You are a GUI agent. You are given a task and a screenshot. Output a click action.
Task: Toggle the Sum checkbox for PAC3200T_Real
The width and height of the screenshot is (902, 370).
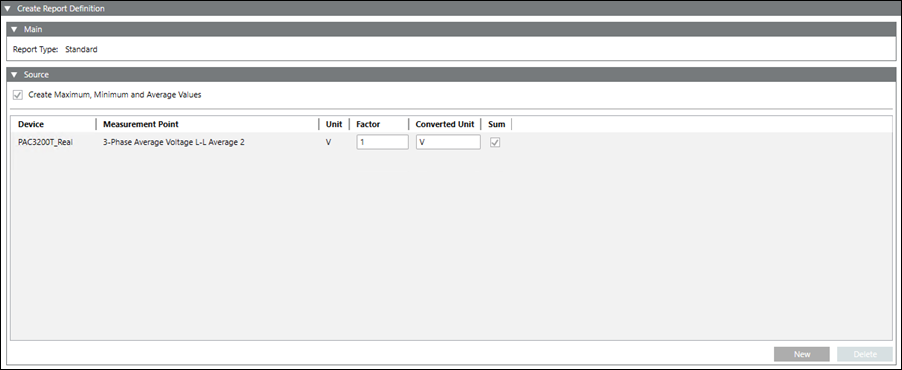coord(495,143)
